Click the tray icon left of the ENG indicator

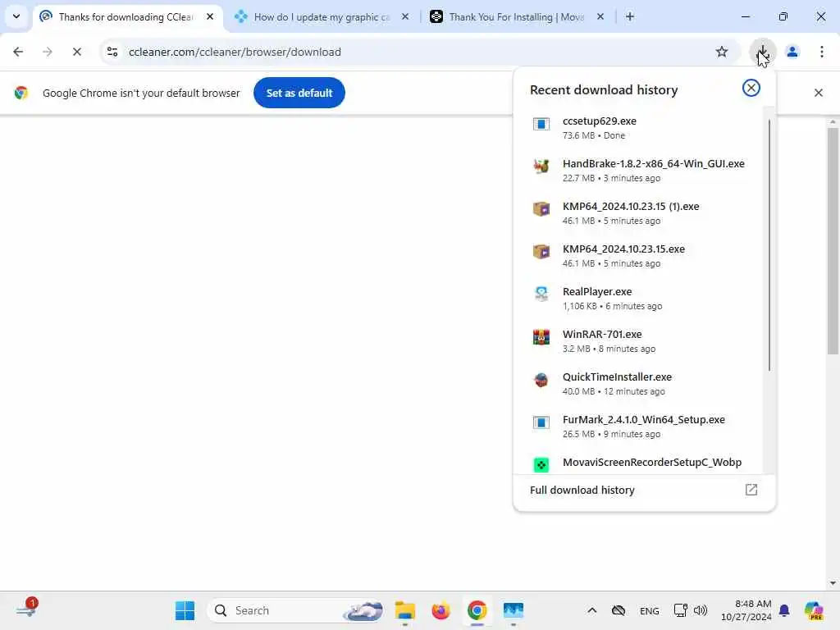619,610
